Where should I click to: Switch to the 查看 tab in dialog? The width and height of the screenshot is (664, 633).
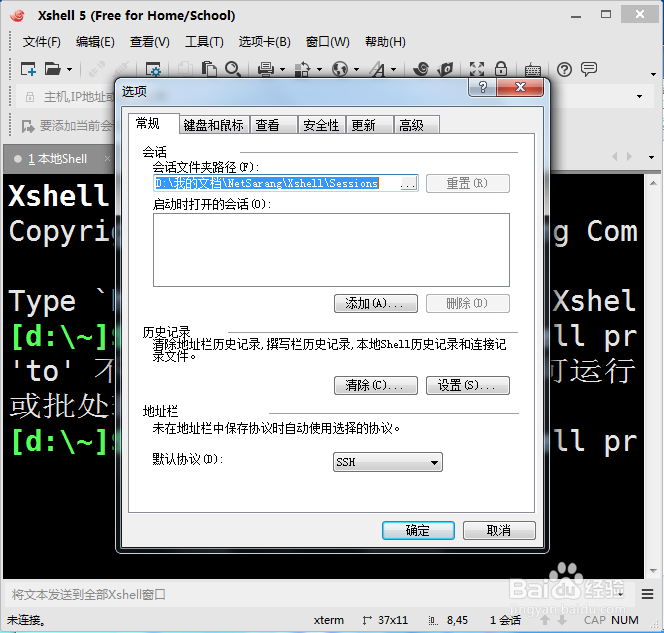pos(274,125)
